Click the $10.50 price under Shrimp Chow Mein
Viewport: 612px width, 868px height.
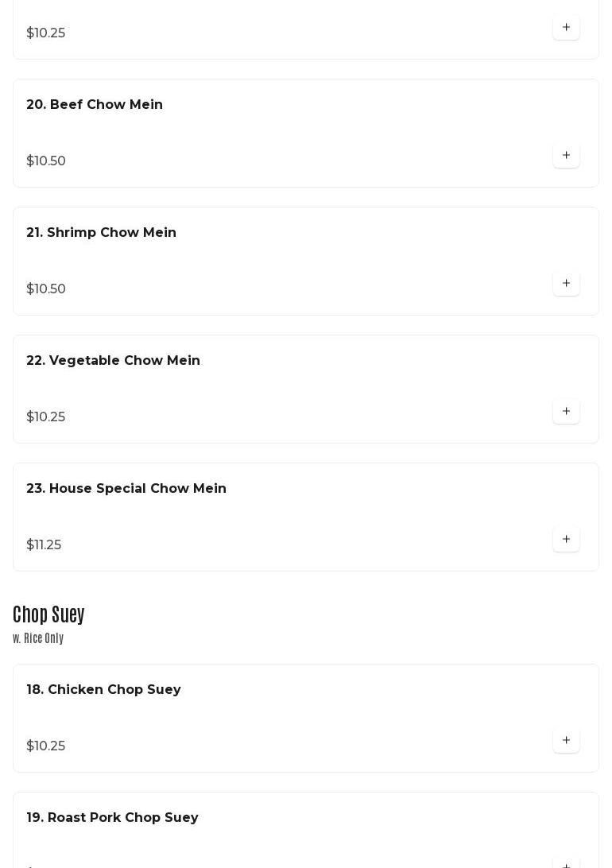tap(46, 289)
